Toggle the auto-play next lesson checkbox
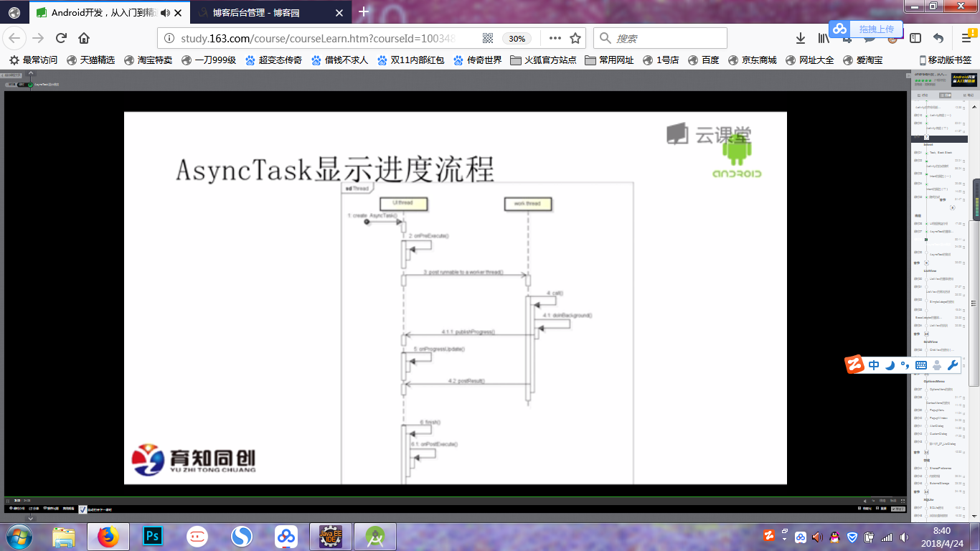 pyautogui.click(x=83, y=509)
